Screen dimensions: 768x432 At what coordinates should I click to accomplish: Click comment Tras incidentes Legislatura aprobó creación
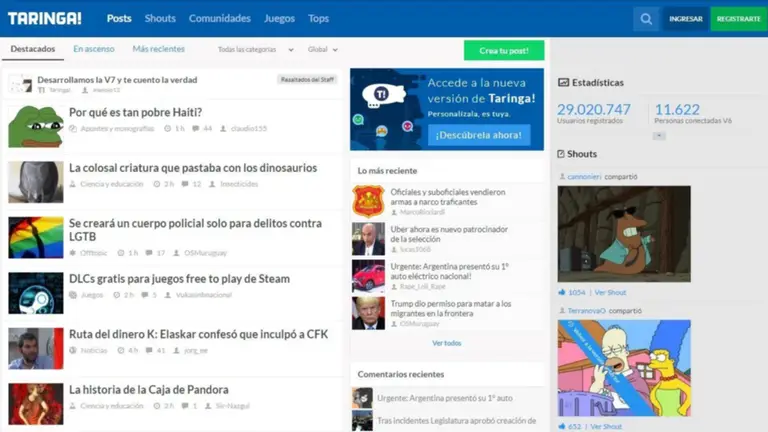pos(456,421)
